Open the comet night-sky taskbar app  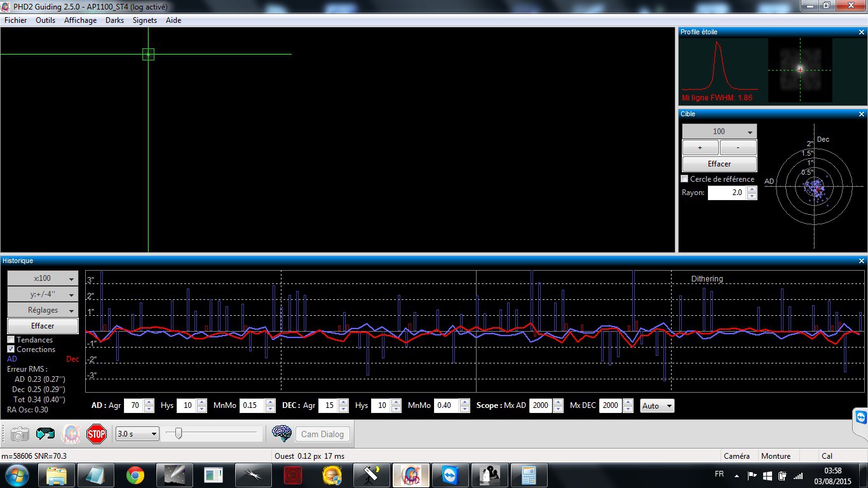click(x=175, y=475)
